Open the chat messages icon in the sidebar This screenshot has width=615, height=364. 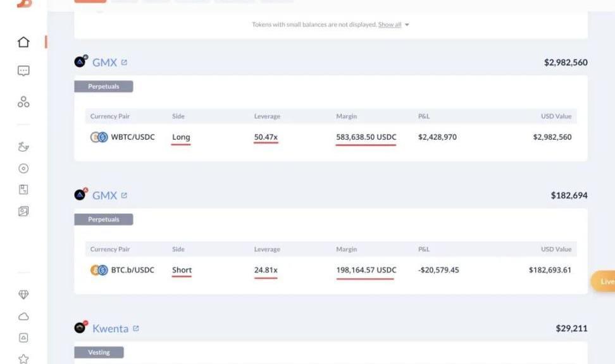click(23, 71)
